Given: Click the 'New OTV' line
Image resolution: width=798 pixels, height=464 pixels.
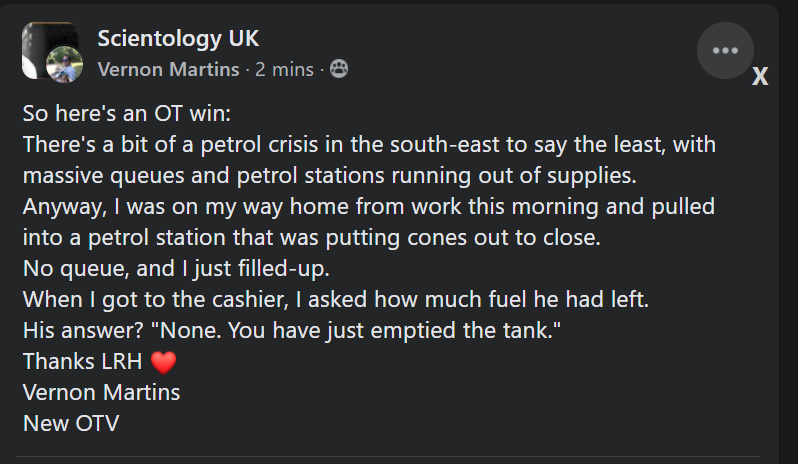Looking at the screenshot, I should point(71,423).
